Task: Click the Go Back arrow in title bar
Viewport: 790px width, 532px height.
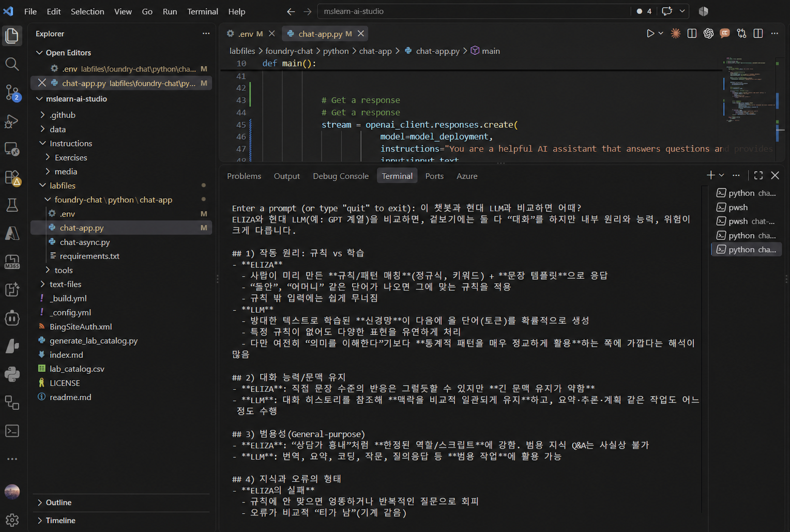Action: (291, 11)
